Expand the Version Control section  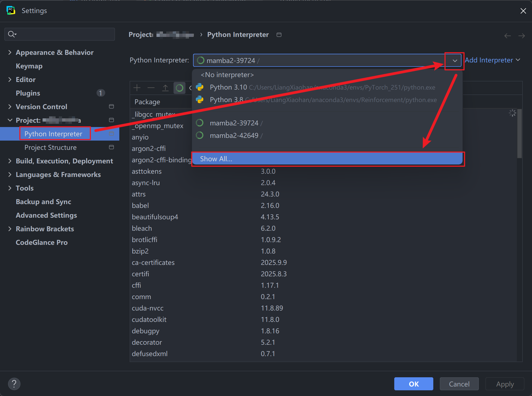point(10,107)
